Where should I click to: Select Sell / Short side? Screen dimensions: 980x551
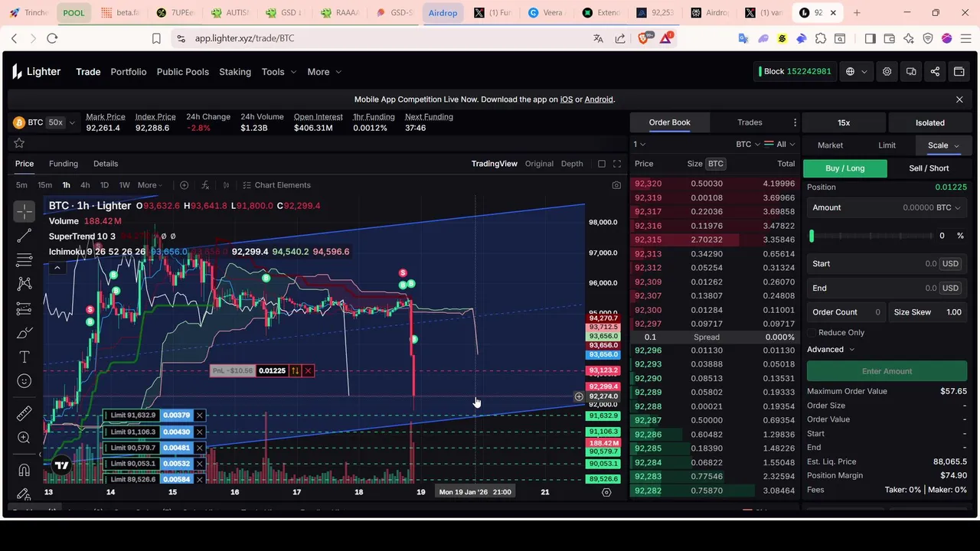tap(929, 168)
